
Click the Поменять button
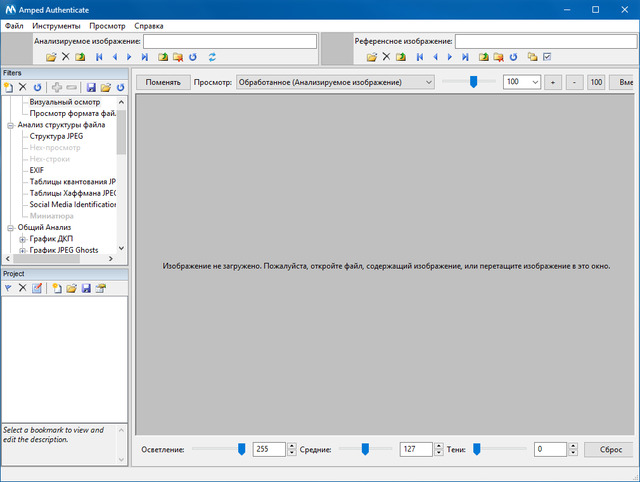[162, 82]
